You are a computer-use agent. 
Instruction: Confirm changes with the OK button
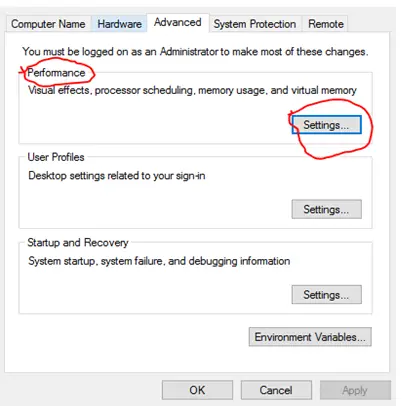click(x=197, y=390)
